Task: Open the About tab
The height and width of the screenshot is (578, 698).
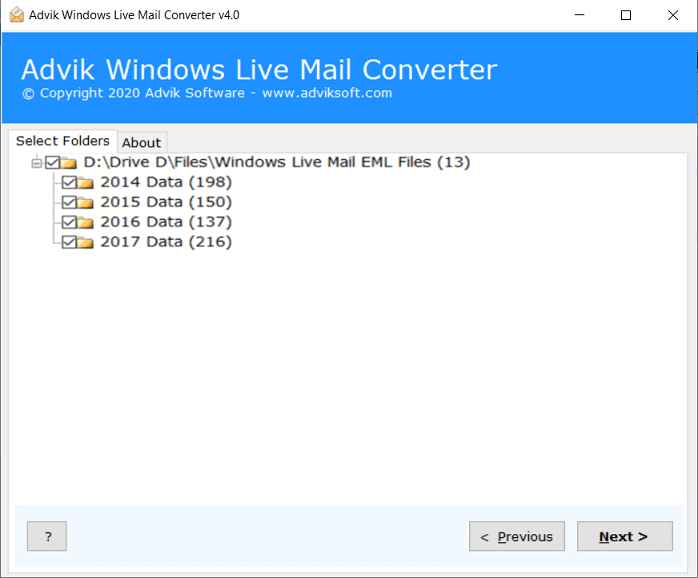Action: 142,143
